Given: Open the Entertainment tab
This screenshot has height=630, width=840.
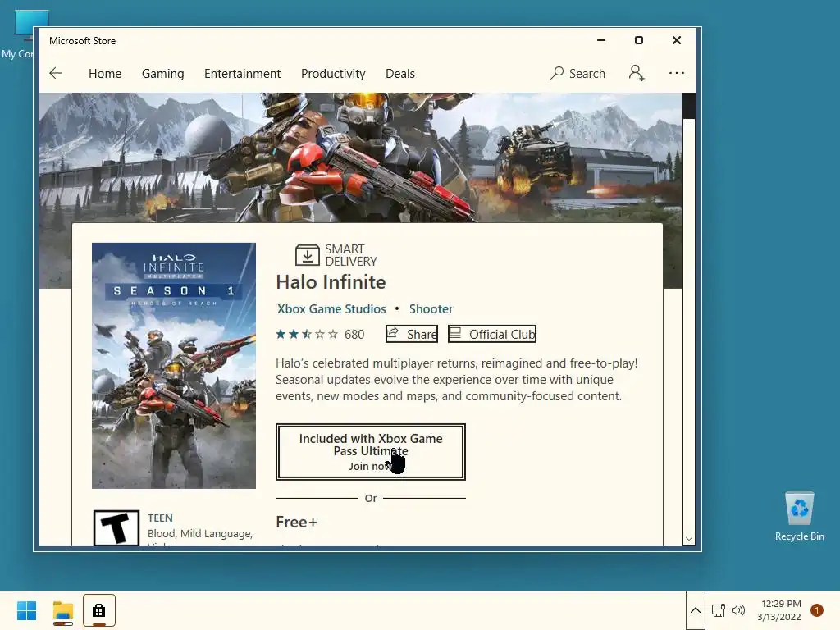Looking at the screenshot, I should point(242,73).
